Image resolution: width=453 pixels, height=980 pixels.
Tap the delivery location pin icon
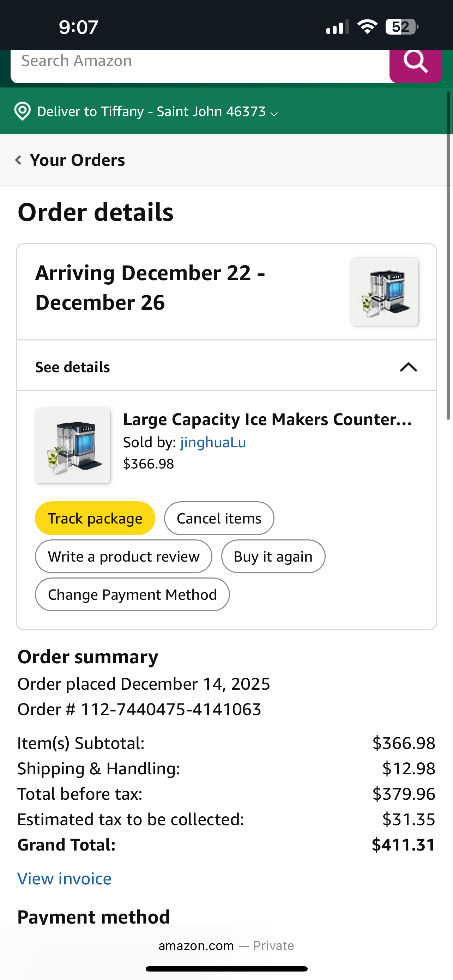click(23, 111)
